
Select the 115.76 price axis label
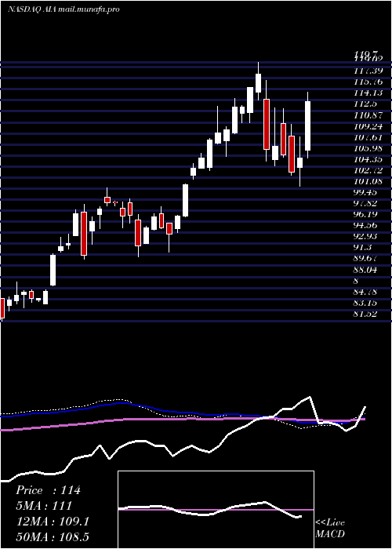click(368, 82)
